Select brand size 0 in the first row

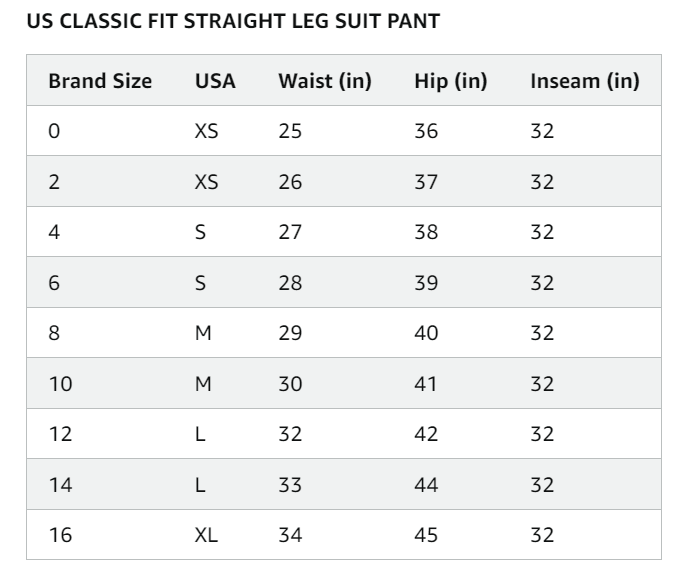(54, 132)
